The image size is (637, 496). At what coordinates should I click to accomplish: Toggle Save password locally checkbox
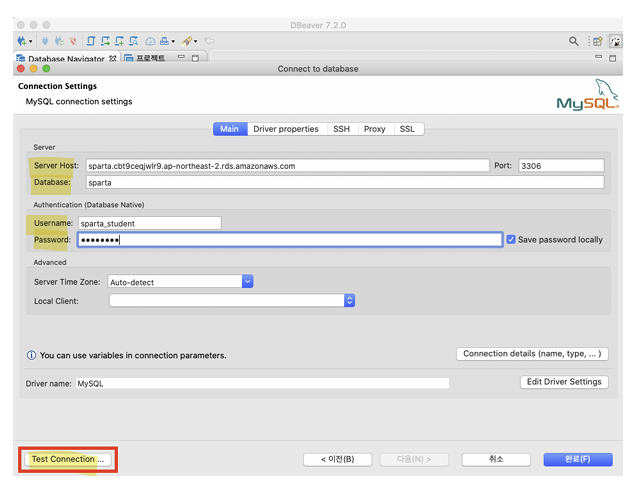point(511,240)
